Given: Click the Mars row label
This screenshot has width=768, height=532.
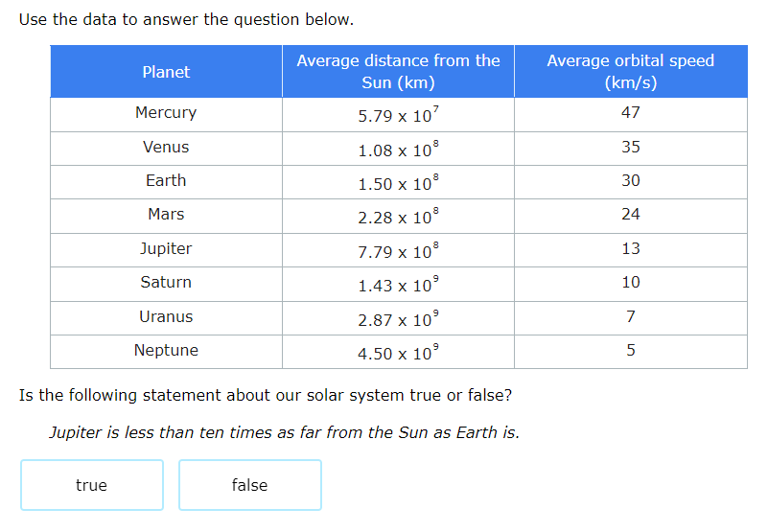Looking at the screenshot, I should pyautogui.click(x=166, y=215).
